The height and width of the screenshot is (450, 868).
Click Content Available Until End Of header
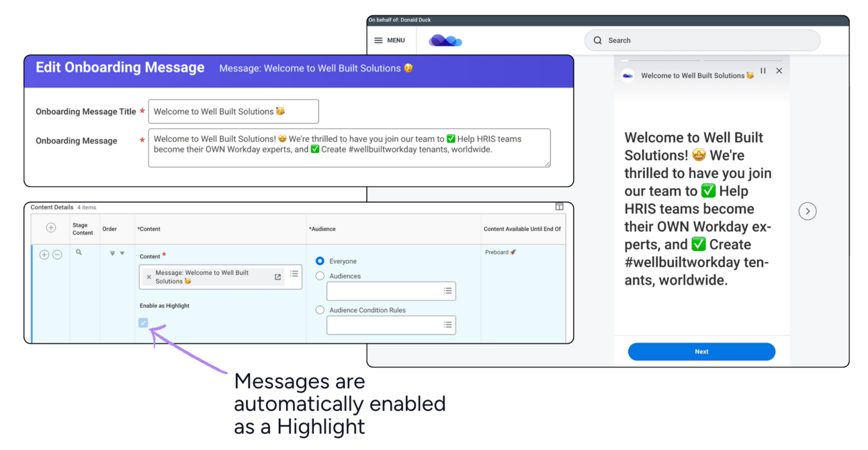522,229
